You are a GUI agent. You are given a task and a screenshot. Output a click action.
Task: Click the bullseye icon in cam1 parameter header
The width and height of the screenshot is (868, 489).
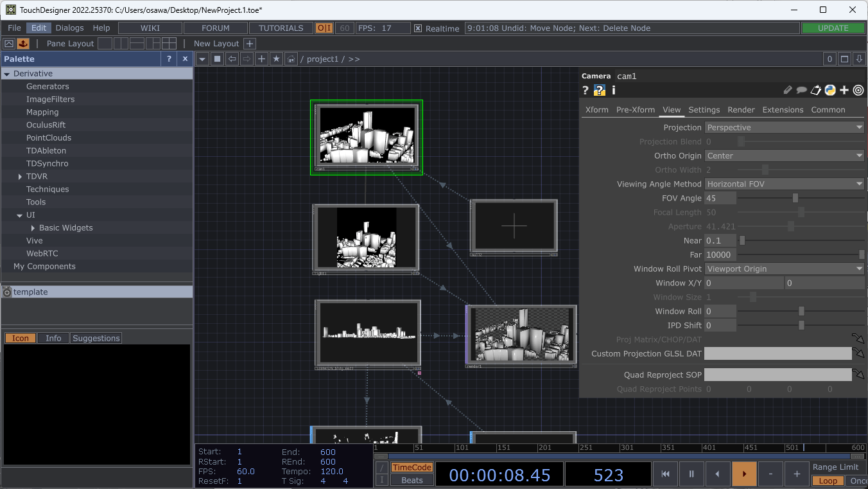coord(858,90)
